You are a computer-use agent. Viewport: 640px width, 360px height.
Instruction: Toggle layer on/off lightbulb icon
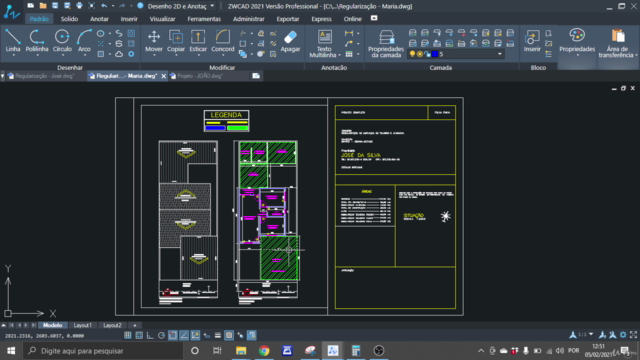(x=412, y=54)
